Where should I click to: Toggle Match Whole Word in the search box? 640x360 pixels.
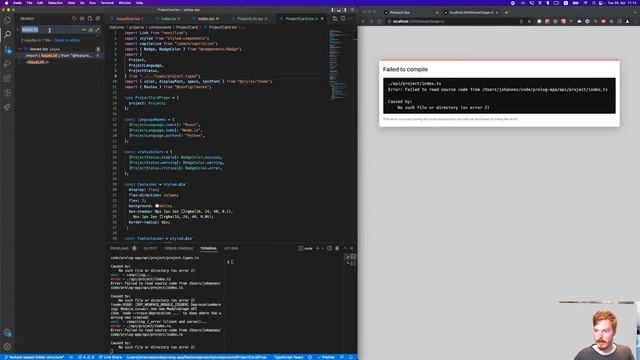(91, 29)
